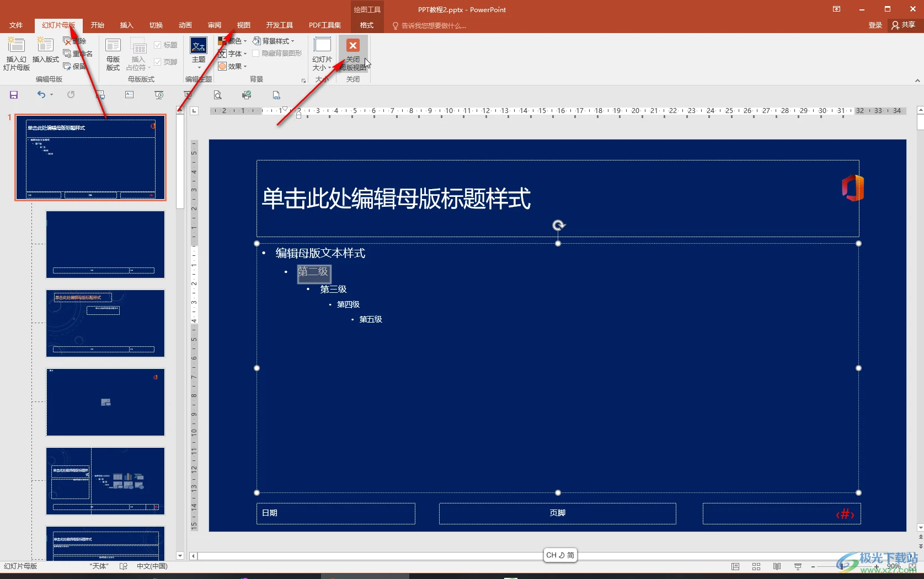
Task: Expand the 字体 (Fonts) dropdown
Action: (x=233, y=53)
